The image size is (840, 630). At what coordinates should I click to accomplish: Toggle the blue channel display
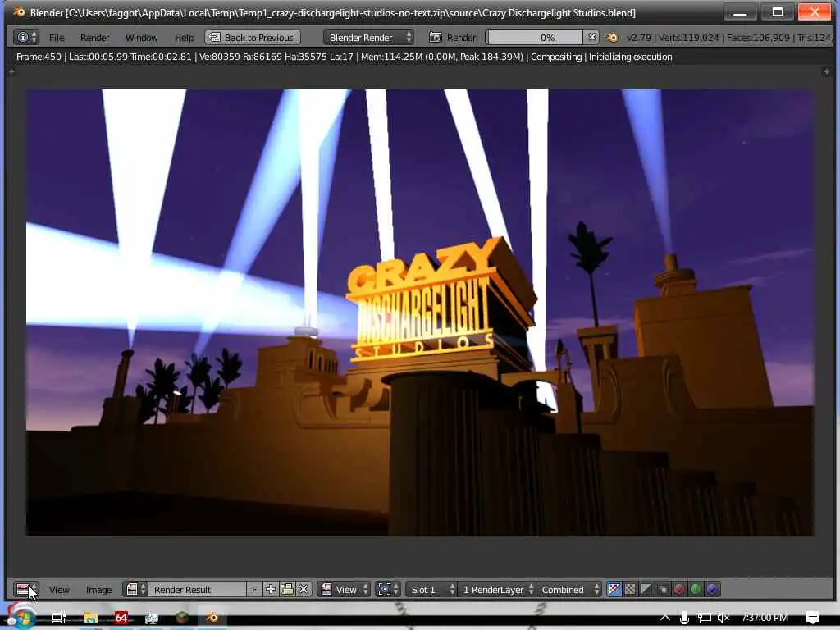[712, 589]
